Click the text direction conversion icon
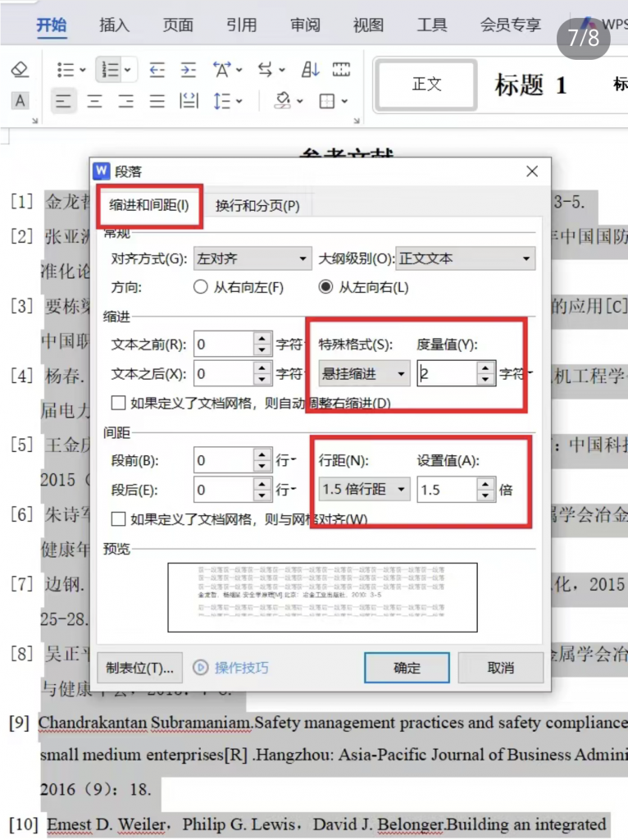 point(265,70)
